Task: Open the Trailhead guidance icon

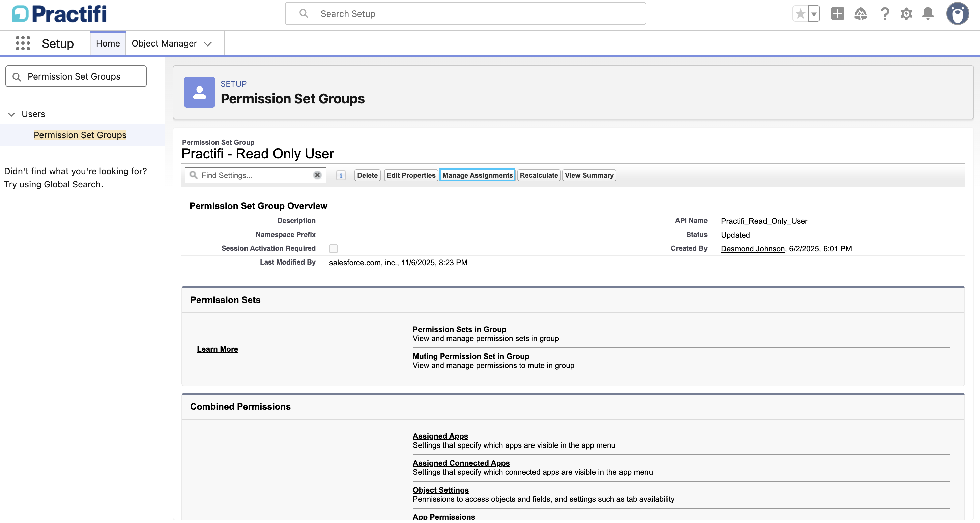Action: pyautogui.click(x=861, y=14)
